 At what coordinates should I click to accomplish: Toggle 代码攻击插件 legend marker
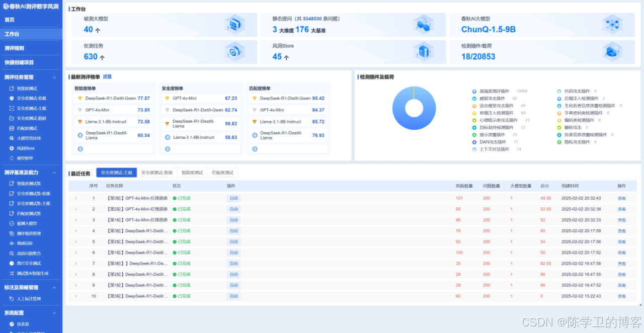tap(559, 92)
